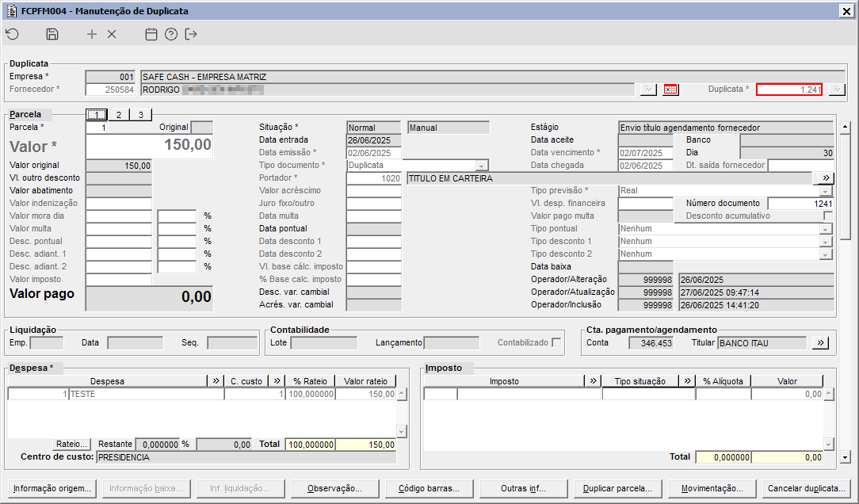
Task: Switch to Parcela tab 2
Action: [x=118, y=115]
